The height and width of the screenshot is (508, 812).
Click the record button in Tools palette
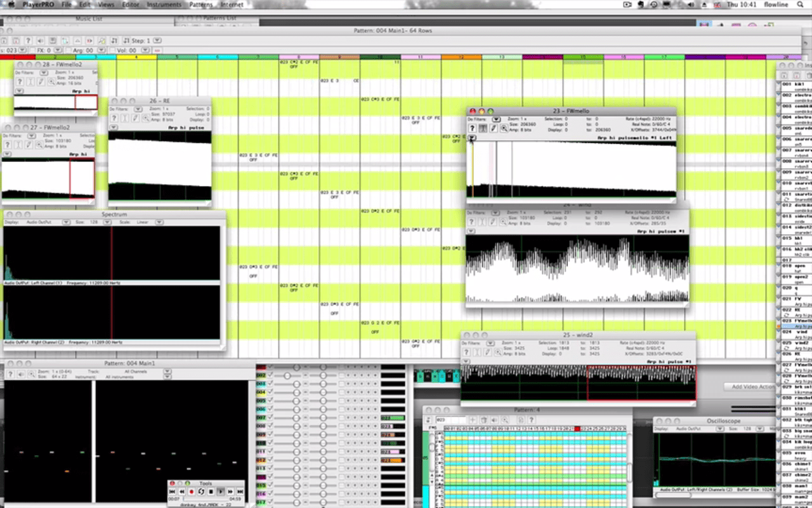[x=191, y=491]
